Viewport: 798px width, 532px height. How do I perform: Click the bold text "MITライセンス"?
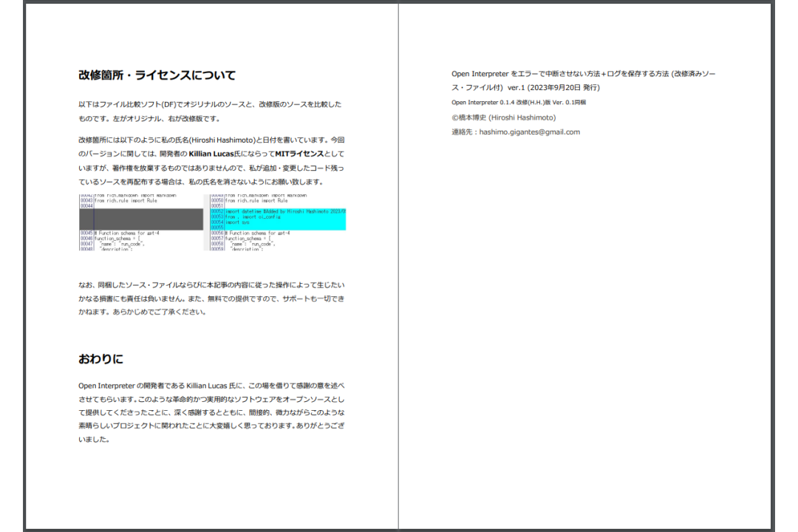[x=299, y=154]
